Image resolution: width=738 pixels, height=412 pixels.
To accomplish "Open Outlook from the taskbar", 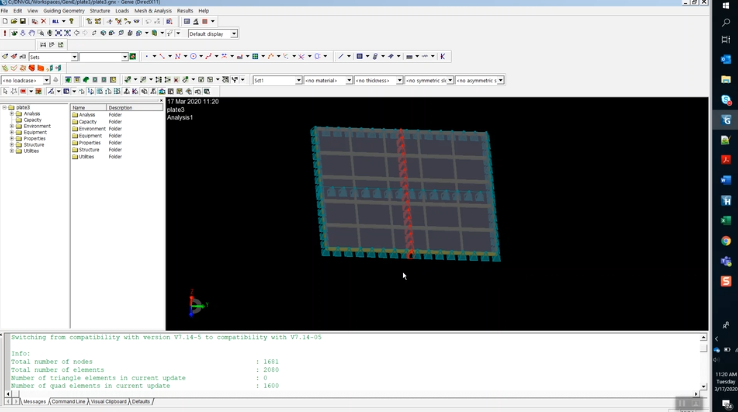I will 726,59.
